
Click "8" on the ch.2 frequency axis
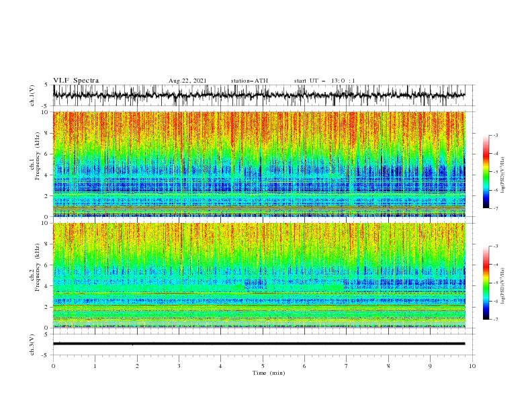click(47, 244)
